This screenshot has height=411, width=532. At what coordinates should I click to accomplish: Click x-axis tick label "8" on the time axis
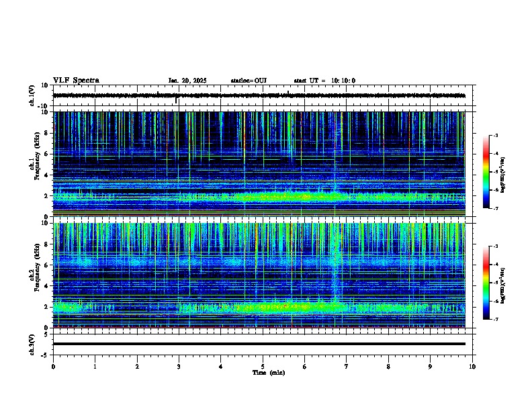[x=388, y=367]
